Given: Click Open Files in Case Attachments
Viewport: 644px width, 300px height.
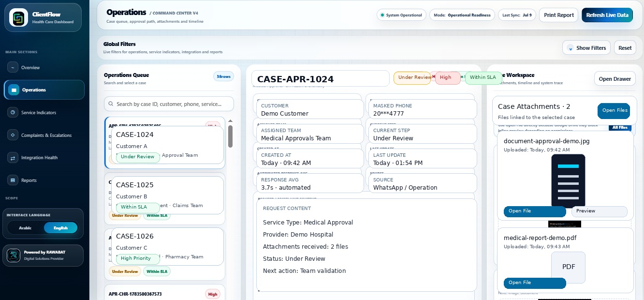Looking at the screenshot, I should 615,110.
